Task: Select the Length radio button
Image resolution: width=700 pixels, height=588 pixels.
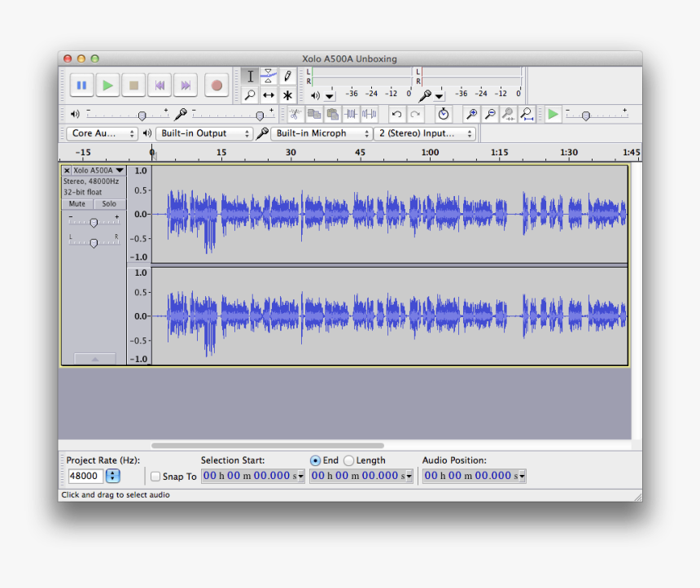Action: click(x=349, y=460)
